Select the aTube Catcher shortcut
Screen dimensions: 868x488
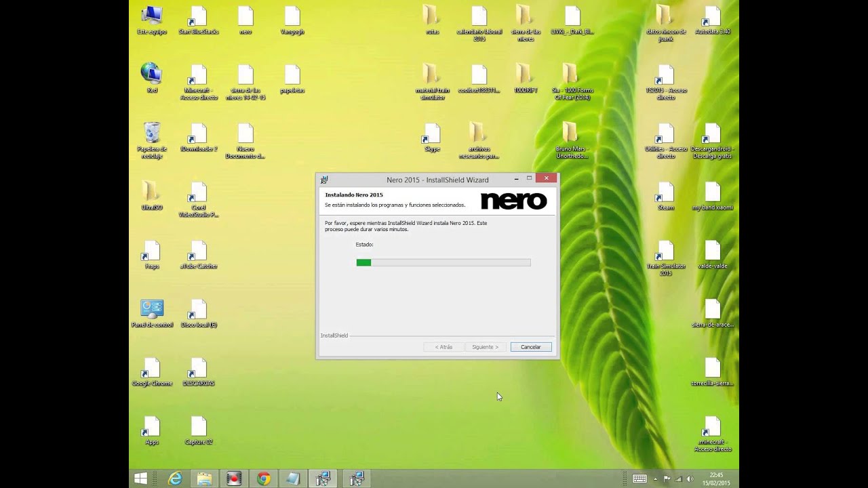click(199, 256)
